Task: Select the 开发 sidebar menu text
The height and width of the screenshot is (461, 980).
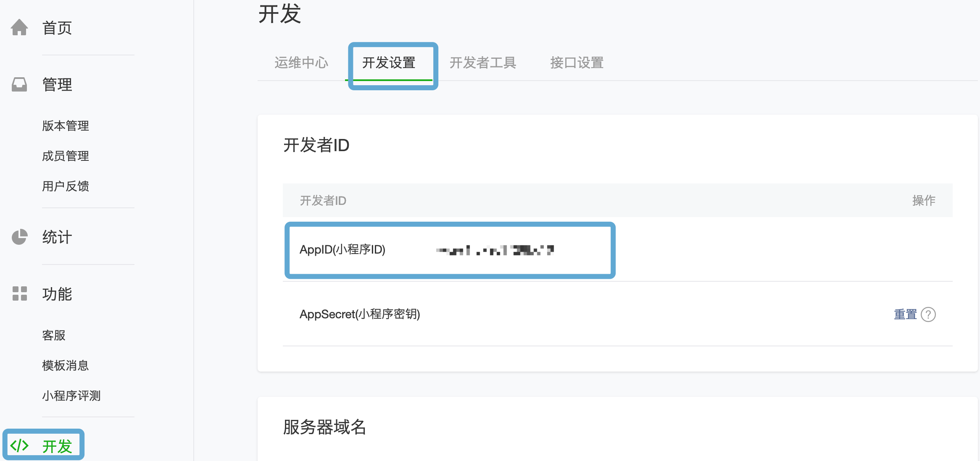Action: point(57,446)
